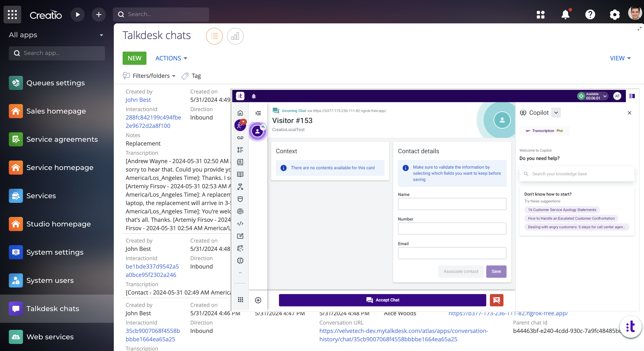
Task: Open user profile avatar photo
Action: coord(635,13)
